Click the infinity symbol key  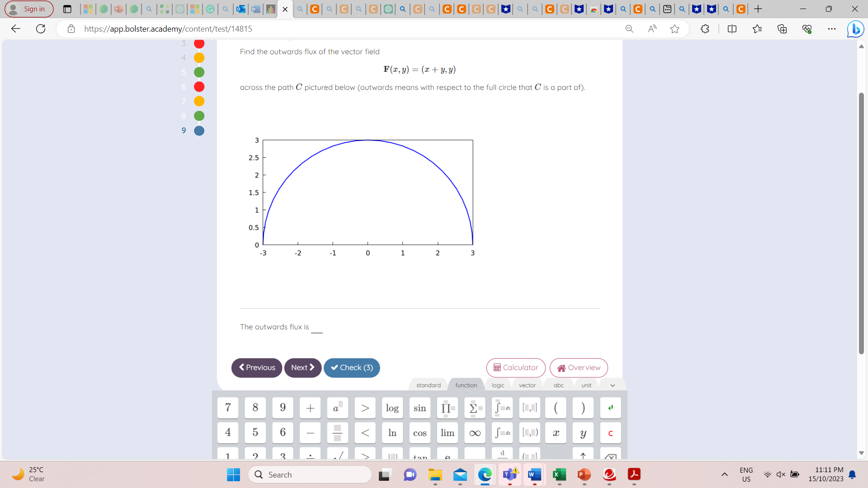pos(475,433)
